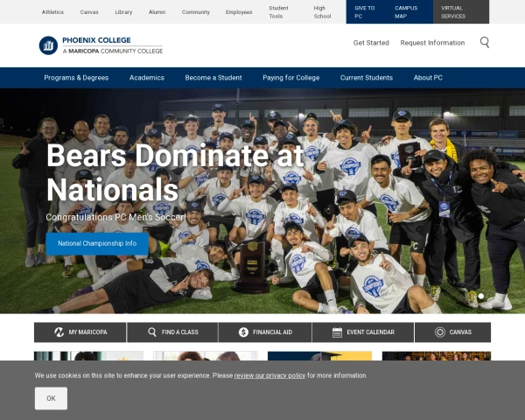Click the Financial Aid dollar icon
525x420 pixels.
243,332
